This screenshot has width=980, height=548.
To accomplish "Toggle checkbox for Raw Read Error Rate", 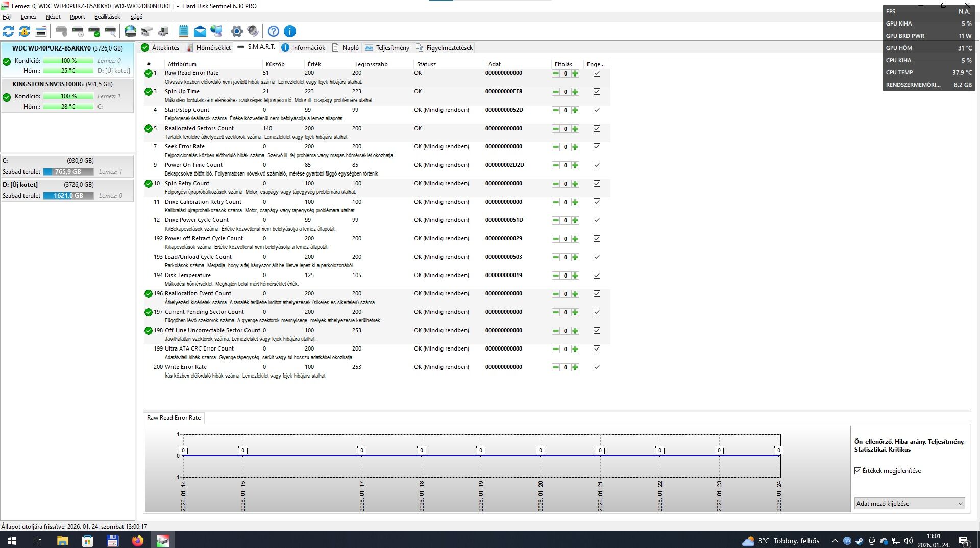I will pos(597,73).
